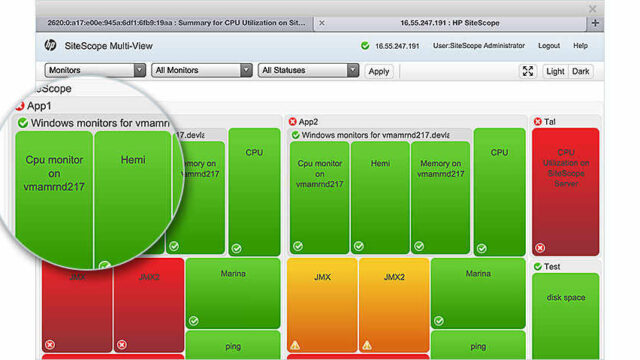Click green connection status icon beside 16.55.247.191
The image size is (640, 360).
pos(365,46)
